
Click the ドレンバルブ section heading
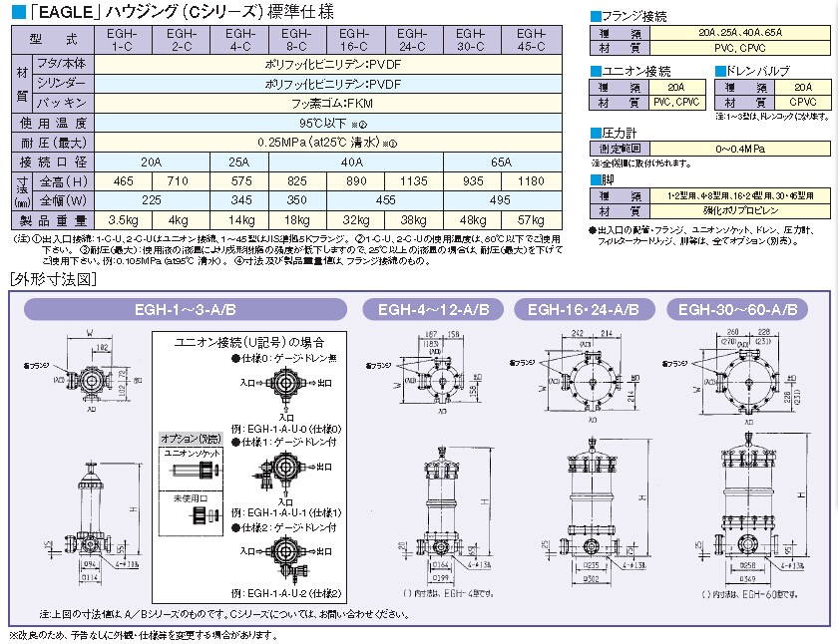pos(757,71)
